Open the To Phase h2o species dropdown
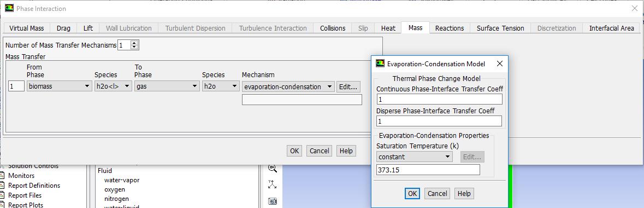Image resolution: width=644 pixels, height=208 pixels. point(221,86)
